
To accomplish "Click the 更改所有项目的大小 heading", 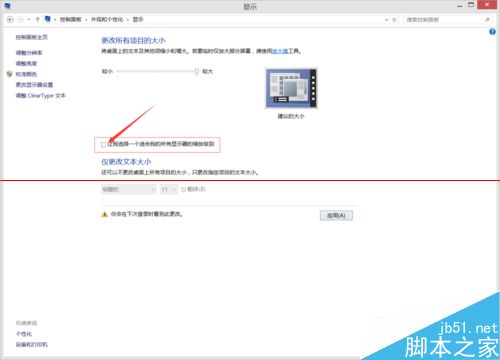I will point(133,41).
